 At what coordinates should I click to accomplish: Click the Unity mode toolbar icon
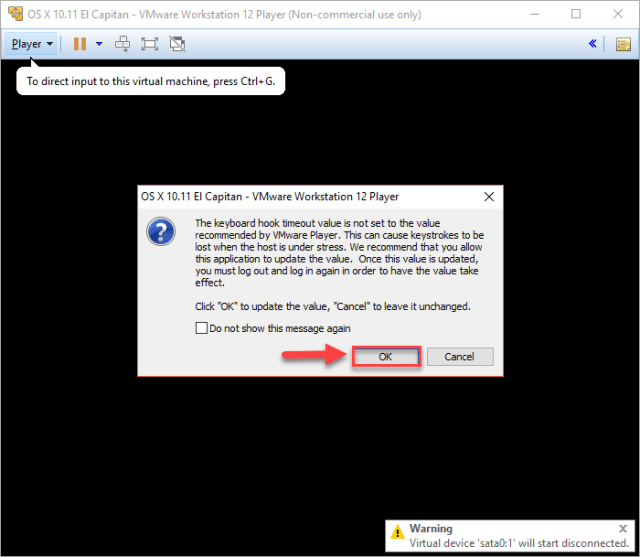[177, 44]
